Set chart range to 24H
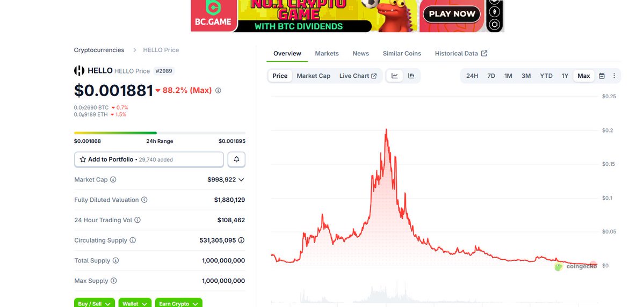644x307 pixels. pos(472,76)
